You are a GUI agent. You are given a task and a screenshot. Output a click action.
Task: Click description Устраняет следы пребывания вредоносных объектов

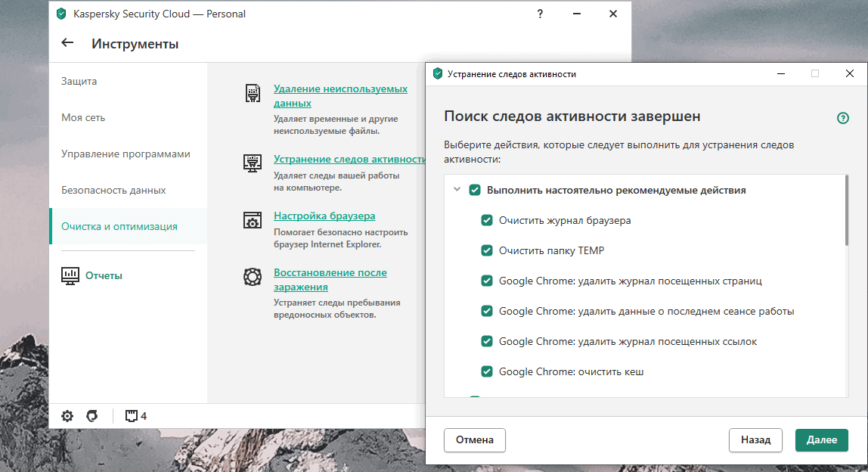coord(336,309)
